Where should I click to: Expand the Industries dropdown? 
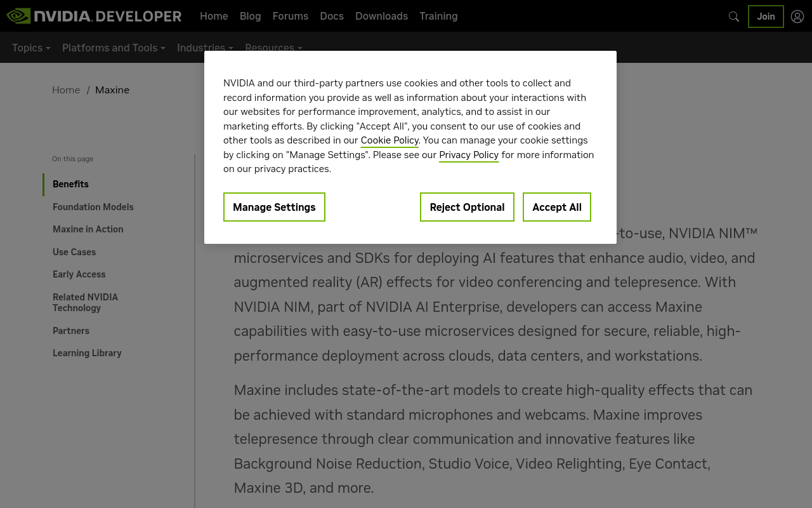(205, 48)
